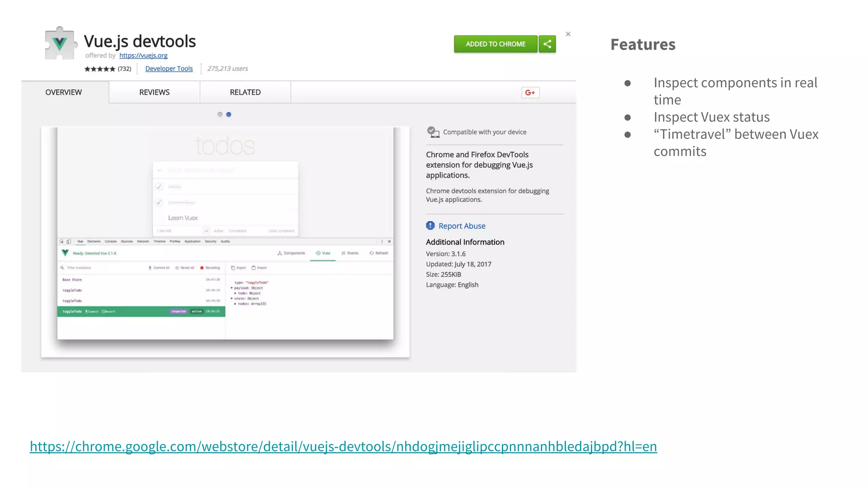Click the Report Abuse exclamation icon
This screenshot has height=488, width=868.
pos(430,226)
